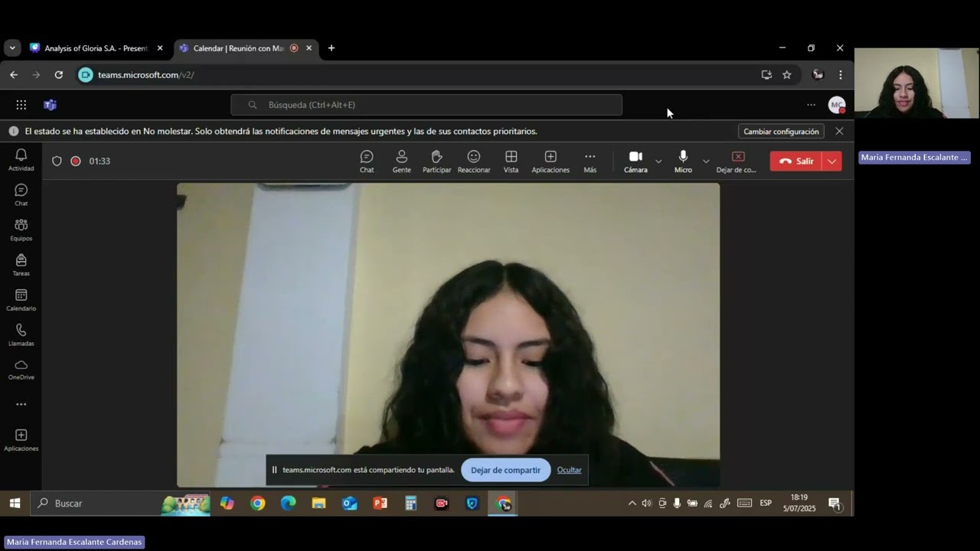Click the install app icon in address bar

[x=766, y=75]
